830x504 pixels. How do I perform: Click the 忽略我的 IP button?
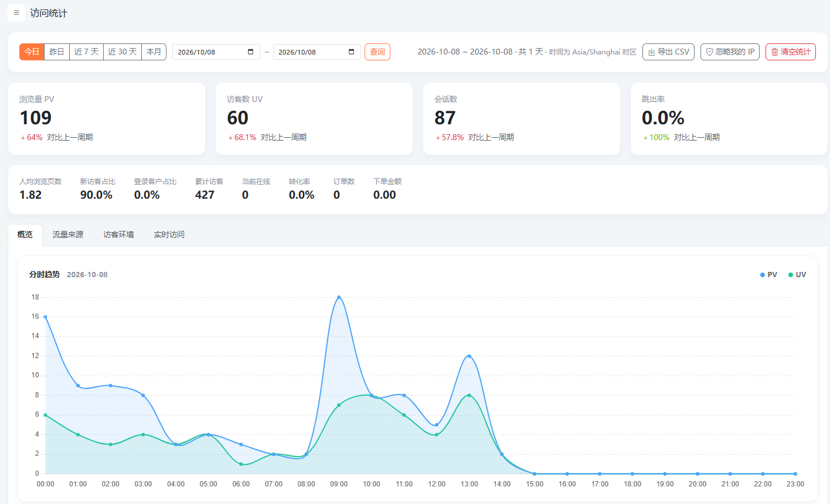[730, 52]
